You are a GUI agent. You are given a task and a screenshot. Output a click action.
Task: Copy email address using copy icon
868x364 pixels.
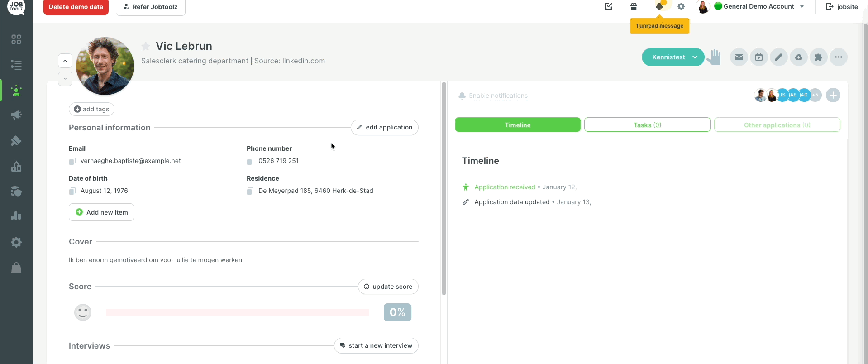72,161
